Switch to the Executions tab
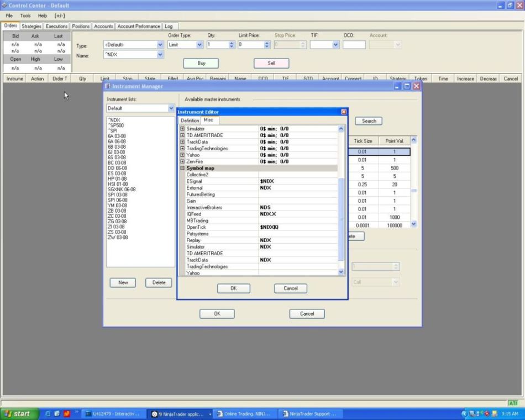 click(56, 26)
